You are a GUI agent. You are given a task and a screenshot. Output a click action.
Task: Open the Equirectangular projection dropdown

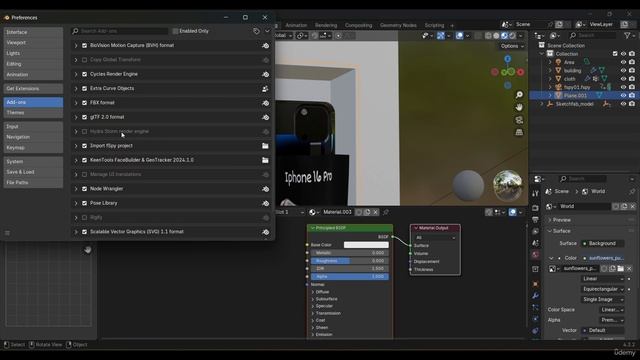pyautogui.click(x=602, y=289)
